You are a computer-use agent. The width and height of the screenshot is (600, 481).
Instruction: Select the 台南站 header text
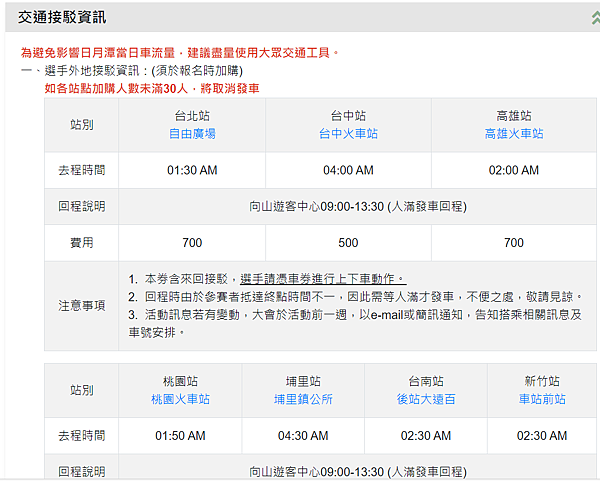[x=426, y=381]
